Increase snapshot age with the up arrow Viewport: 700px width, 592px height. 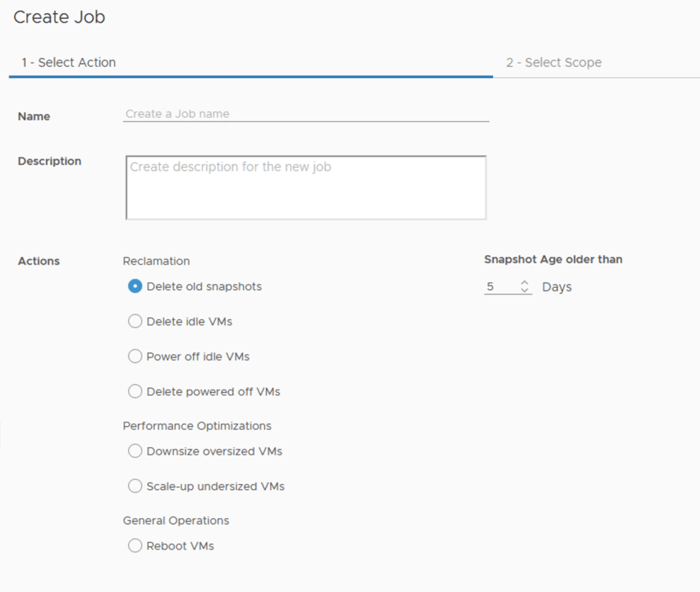[525, 283]
